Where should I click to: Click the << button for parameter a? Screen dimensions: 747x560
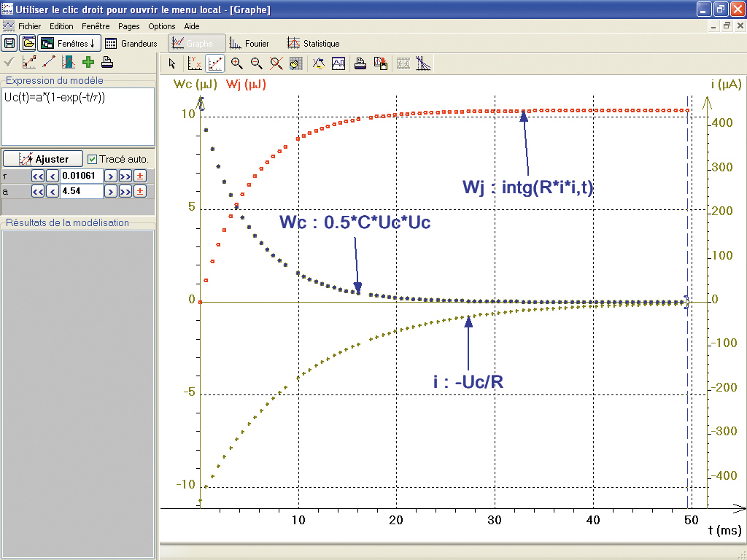point(38,192)
